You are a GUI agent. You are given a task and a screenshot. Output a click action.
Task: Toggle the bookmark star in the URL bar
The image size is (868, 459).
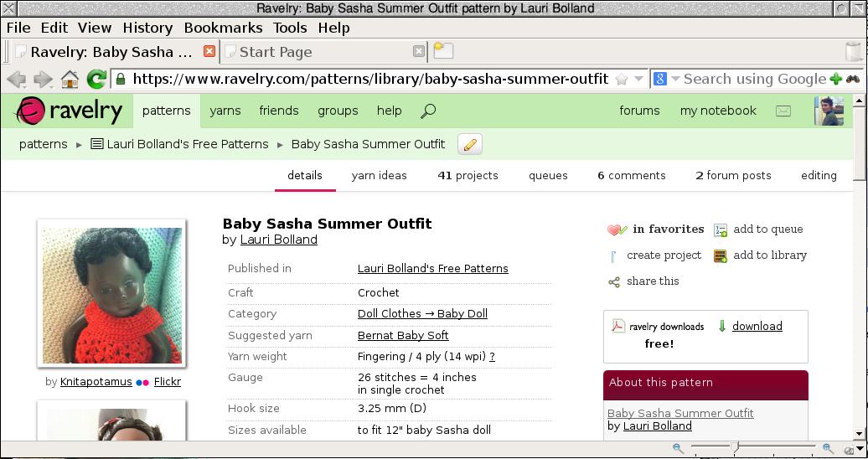(x=622, y=80)
